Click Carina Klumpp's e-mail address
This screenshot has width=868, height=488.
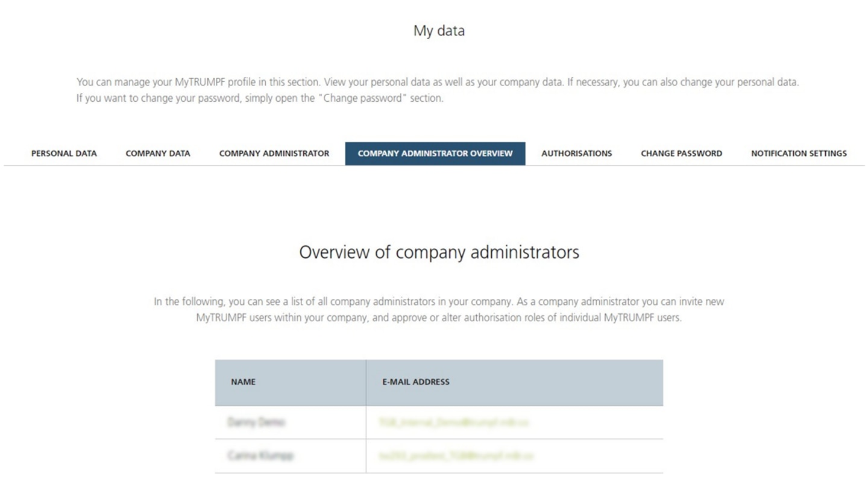click(x=457, y=456)
